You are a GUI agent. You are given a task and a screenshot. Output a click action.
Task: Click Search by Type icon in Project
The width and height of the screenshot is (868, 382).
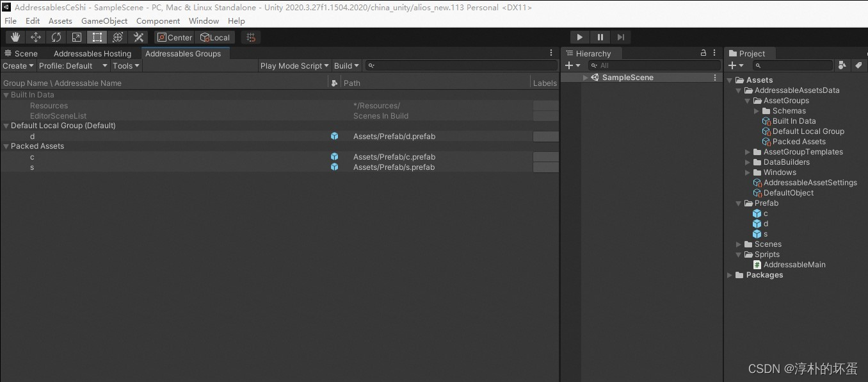842,65
